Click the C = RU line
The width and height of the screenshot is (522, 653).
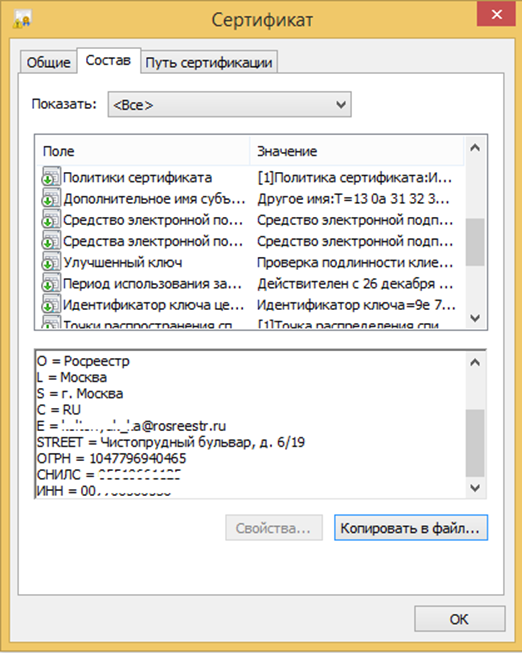tap(59, 409)
